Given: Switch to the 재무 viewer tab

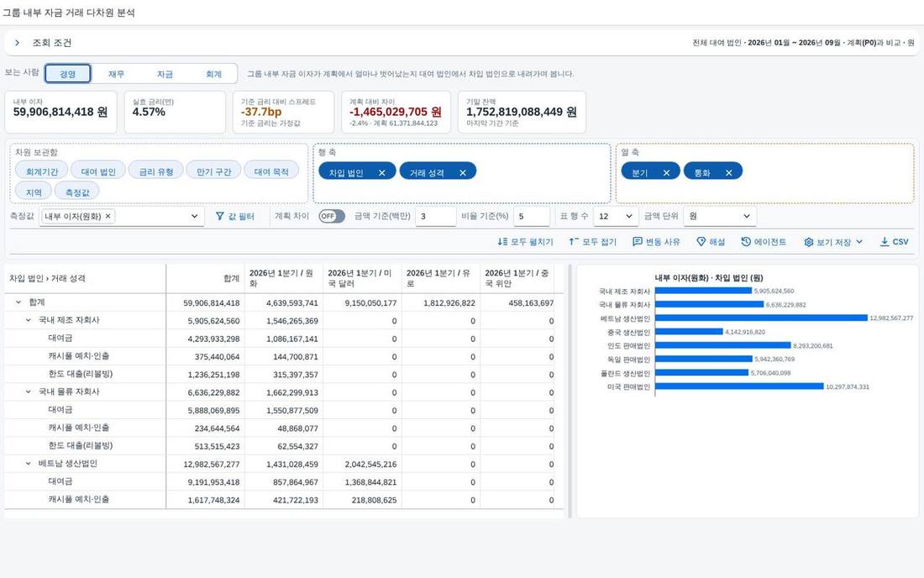Looking at the screenshot, I should [116, 74].
